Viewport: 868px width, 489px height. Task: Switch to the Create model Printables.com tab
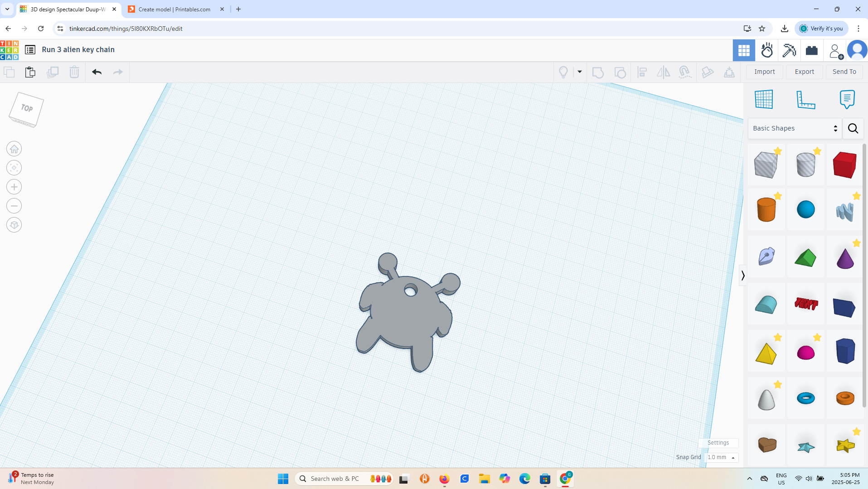point(176,9)
